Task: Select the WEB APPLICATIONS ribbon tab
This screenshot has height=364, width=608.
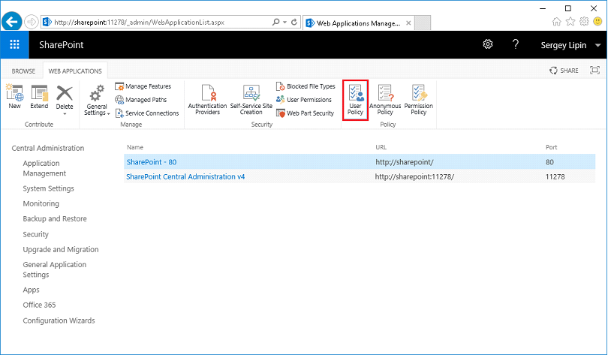Action: (x=76, y=71)
